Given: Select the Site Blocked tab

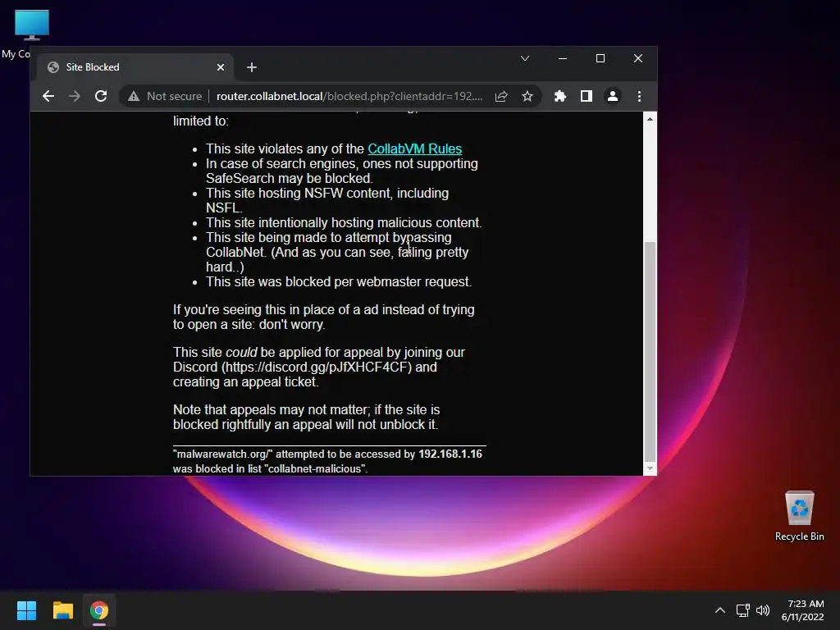Looking at the screenshot, I should [x=135, y=67].
